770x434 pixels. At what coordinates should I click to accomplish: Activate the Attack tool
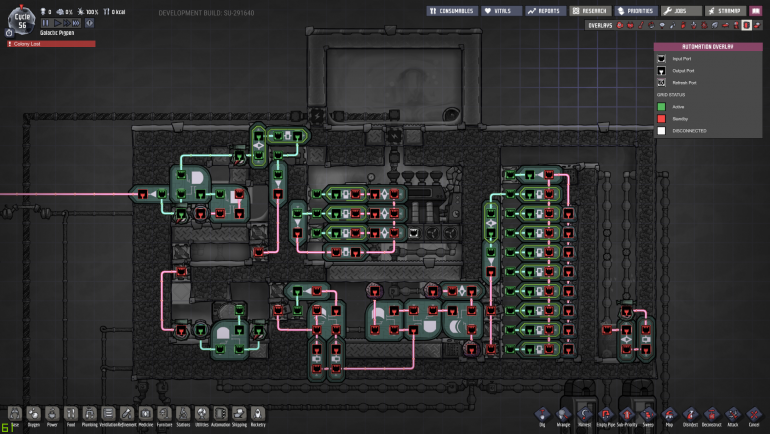733,413
